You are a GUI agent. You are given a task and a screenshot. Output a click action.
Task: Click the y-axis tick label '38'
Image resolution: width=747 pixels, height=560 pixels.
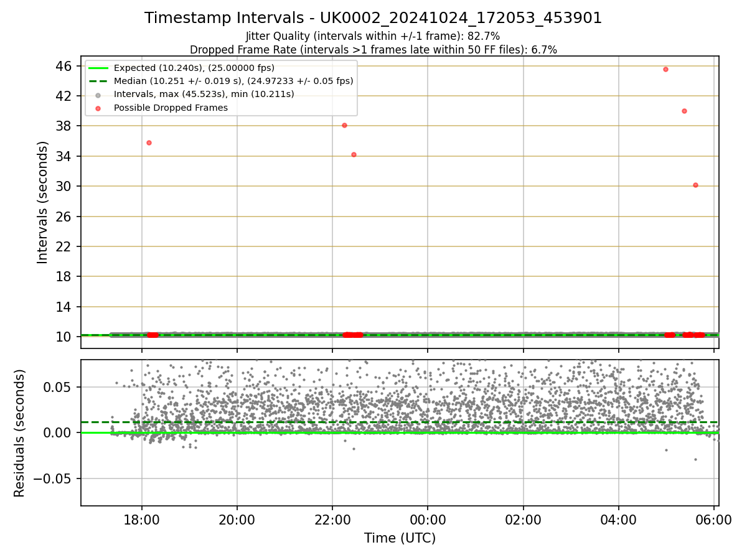65,126
